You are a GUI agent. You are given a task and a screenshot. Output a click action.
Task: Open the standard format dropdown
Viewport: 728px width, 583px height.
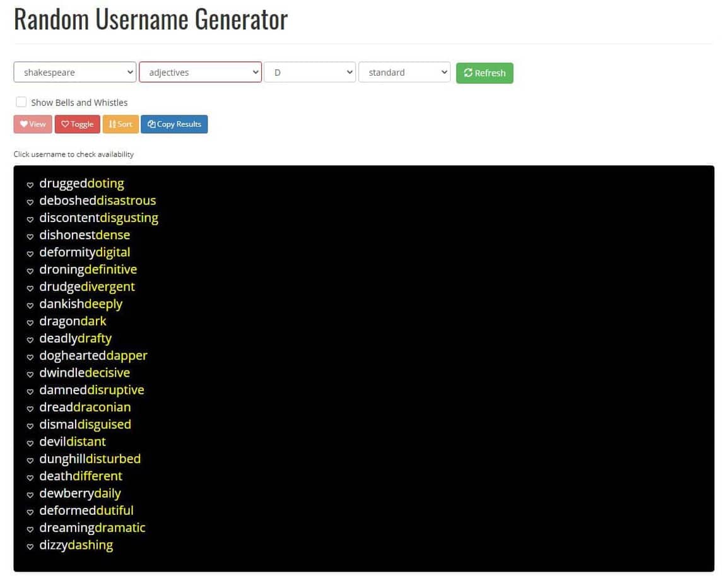pyautogui.click(x=404, y=73)
